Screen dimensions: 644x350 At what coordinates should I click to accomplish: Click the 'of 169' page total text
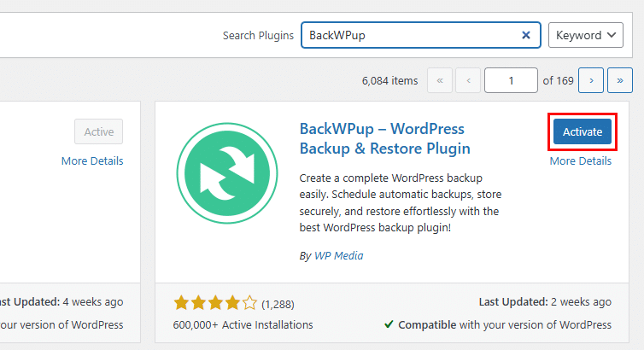click(x=558, y=80)
